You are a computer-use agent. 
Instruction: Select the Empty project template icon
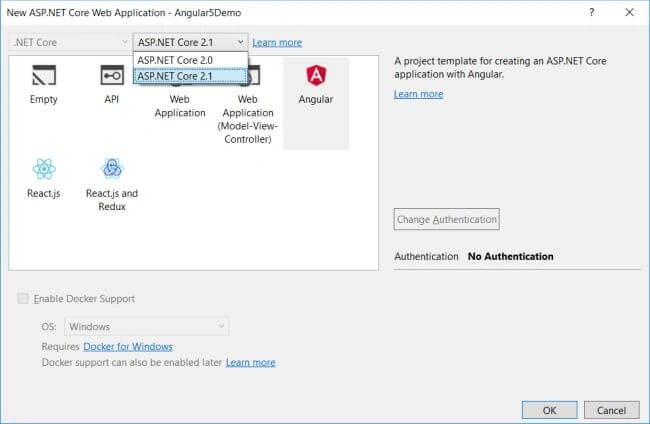coord(44,75)
